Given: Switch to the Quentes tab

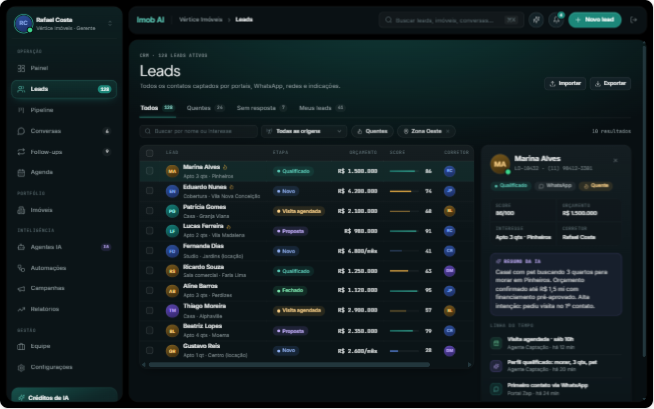Looking at the screenshot, I should 205,108.
